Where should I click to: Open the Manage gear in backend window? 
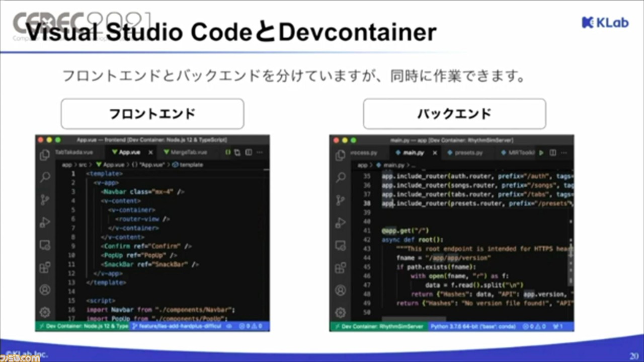(x=341, y=312)
